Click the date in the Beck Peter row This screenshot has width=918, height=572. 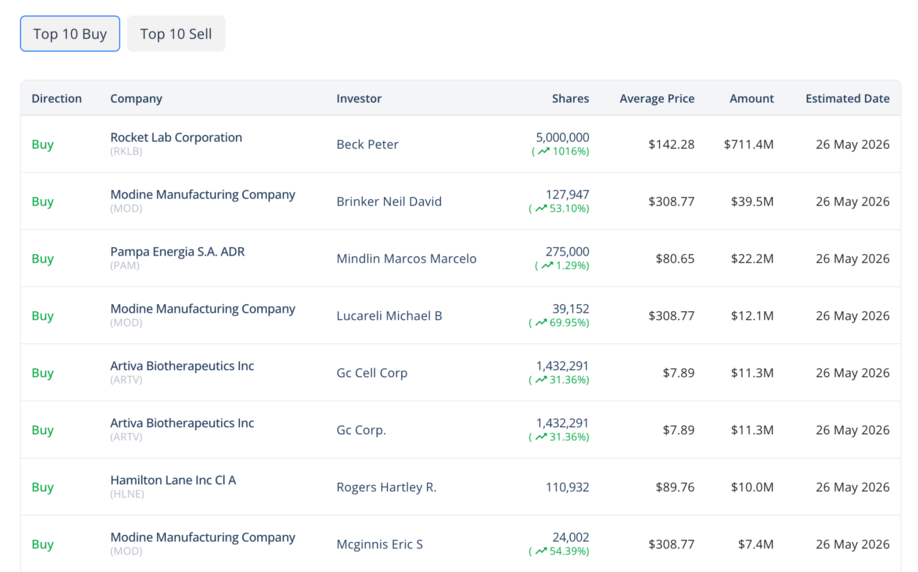point(852,144)
